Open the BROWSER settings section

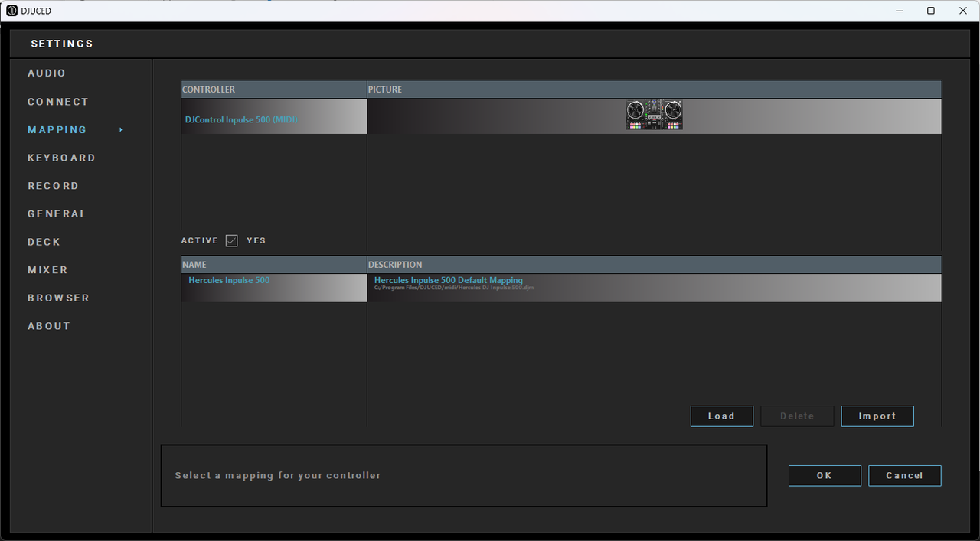[58, 298]
